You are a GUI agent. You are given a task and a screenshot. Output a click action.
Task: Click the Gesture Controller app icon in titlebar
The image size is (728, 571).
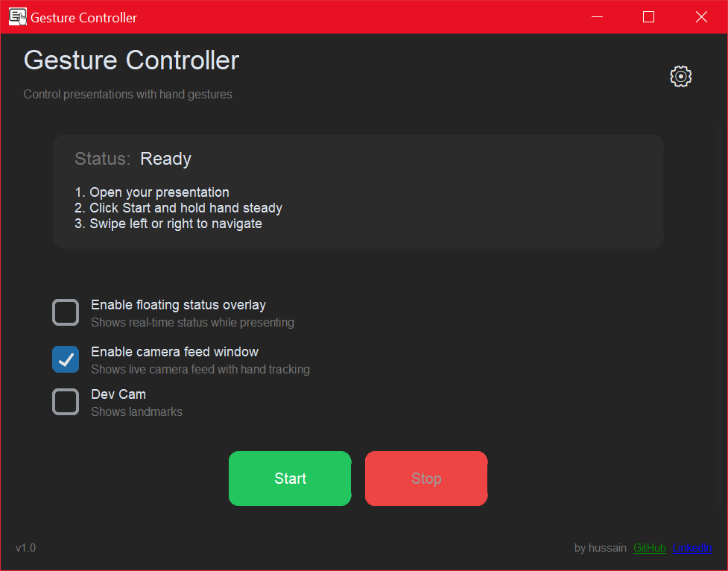click(x=16, y=16)
